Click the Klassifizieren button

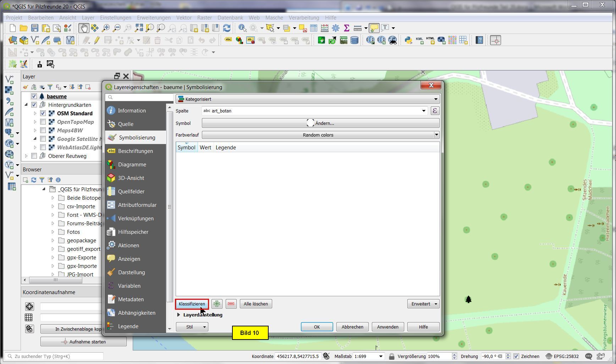coord(192,304)
